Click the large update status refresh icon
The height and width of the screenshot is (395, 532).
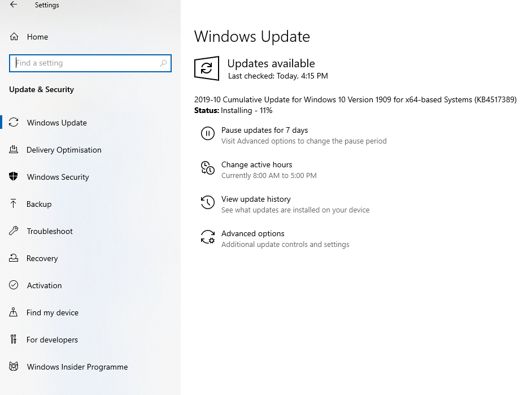(207, 68)
